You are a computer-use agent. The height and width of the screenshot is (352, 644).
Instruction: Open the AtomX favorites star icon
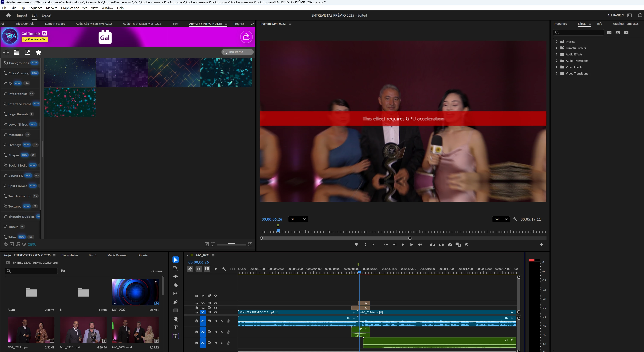(39, 52)
